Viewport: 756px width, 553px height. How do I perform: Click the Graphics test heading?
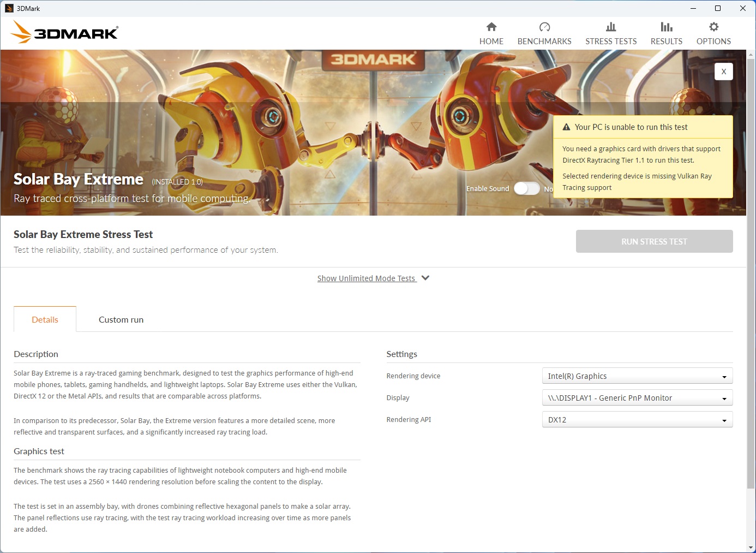click(x=39, y=451)
